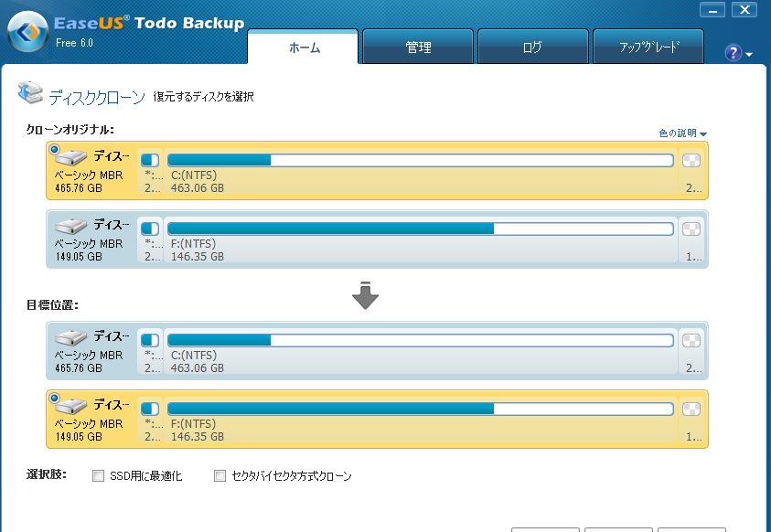This screenshot has height=532, width=771.
Task: Click the ディスククローン stacked-disks icon
Action: click(30, 93)
